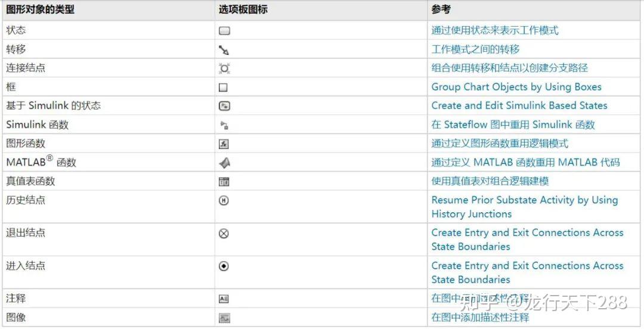Click the Image icon in last row
644x329 pixels.
point(224,318)
